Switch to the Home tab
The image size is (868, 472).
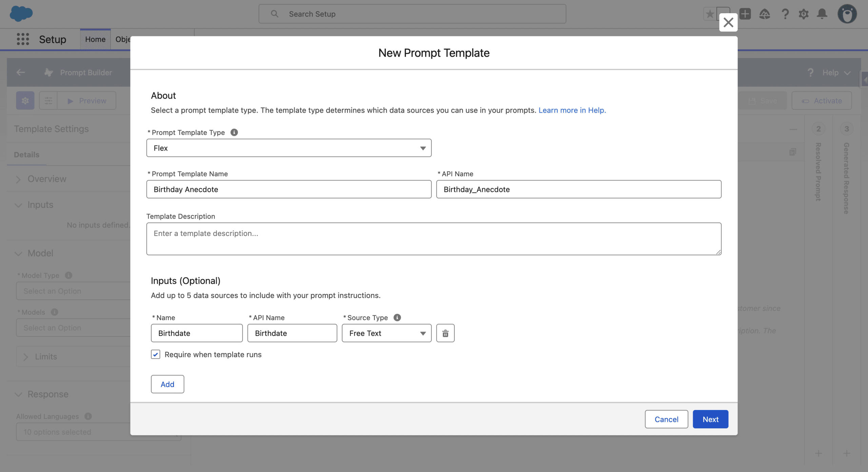click(x=95, y=39)
